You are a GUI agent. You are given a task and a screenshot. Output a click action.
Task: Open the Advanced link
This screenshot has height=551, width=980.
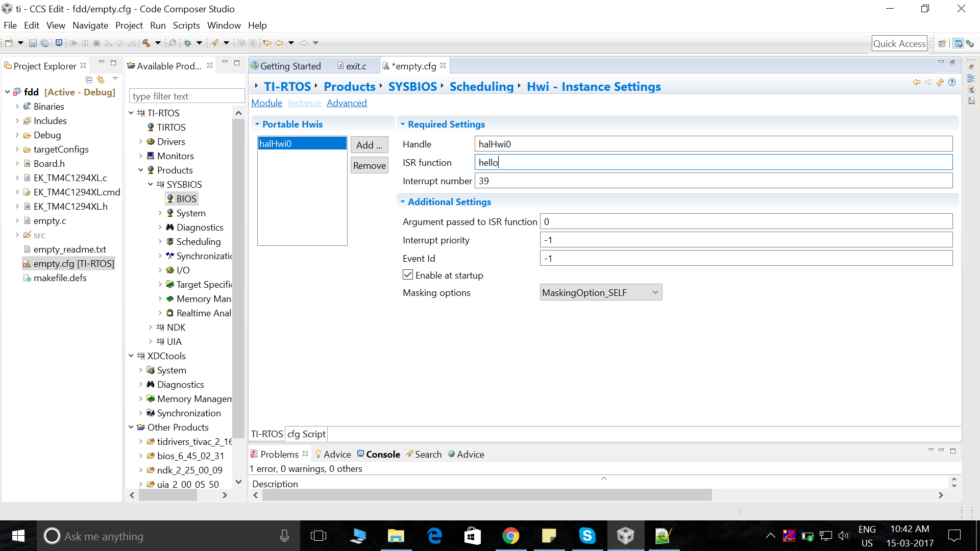[347, 103]
